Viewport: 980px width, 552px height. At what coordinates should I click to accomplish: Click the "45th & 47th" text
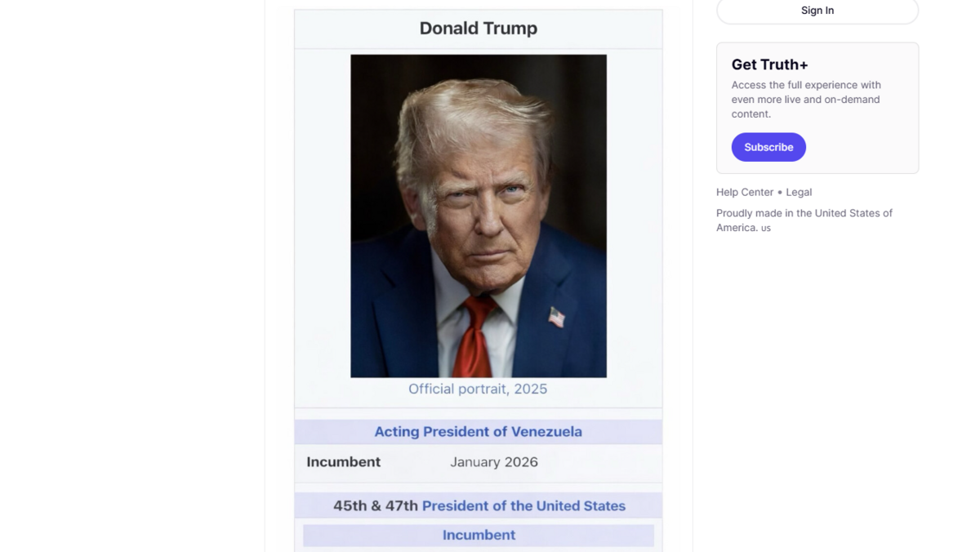click(375, 505)
